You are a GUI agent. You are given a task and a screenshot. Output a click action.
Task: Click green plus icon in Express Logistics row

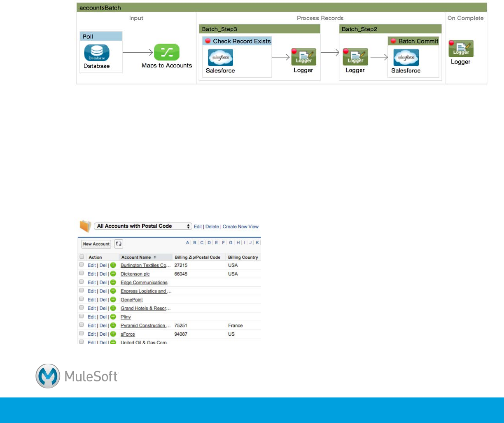click(113, 291)
